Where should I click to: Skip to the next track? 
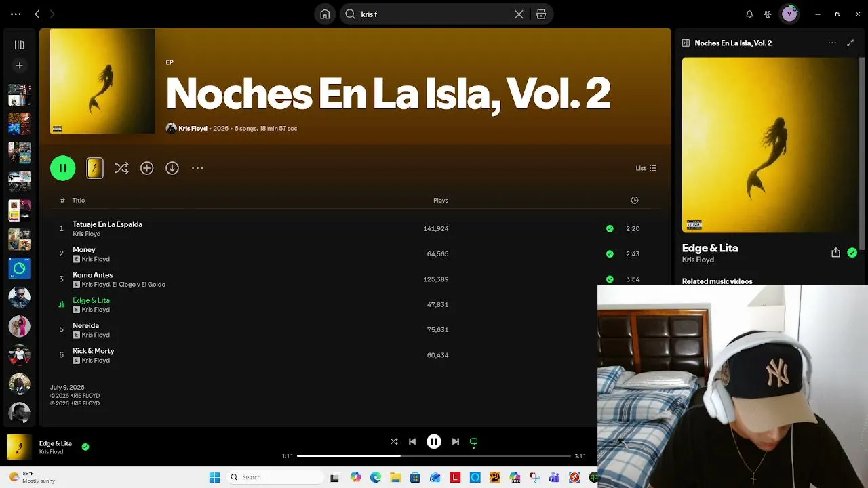pyautogui.click(x=456, y=441)
